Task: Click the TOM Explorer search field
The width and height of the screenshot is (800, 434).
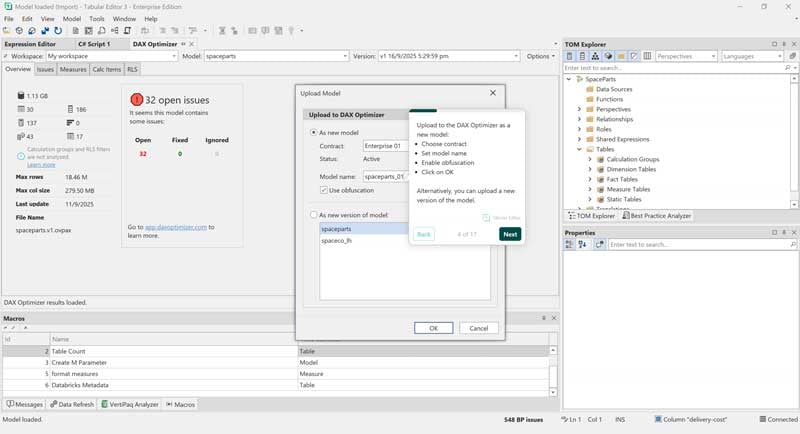Action: click(673, 68)
